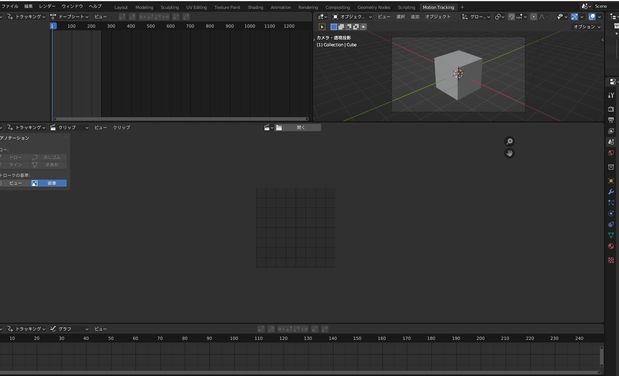Viewport: 619px width, 376px height.
Task: Choose the set new selection mode icon
Action: 334,27
